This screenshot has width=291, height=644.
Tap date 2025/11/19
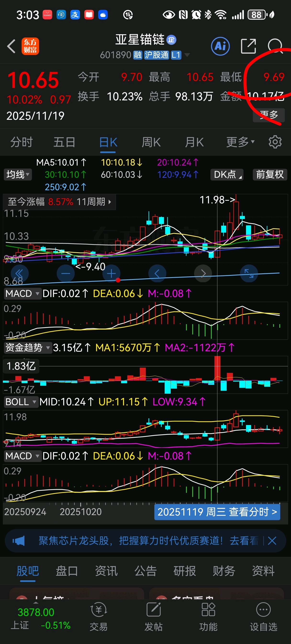(x=35, y=116)
